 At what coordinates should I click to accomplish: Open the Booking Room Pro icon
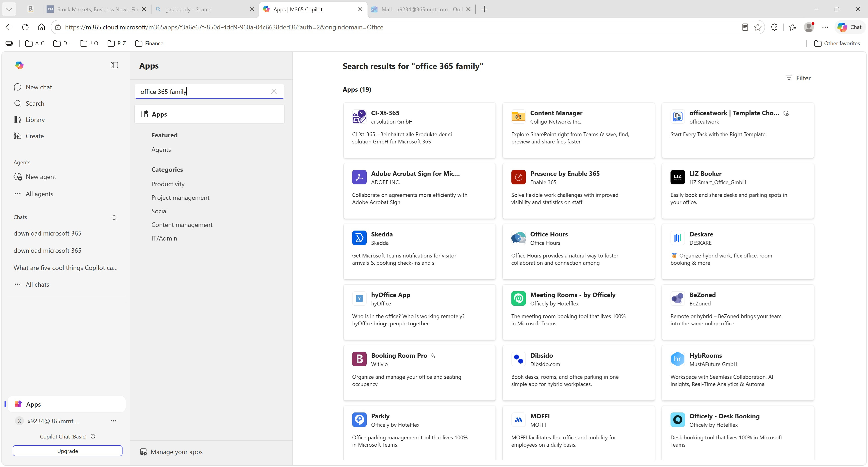coord(359,359)
